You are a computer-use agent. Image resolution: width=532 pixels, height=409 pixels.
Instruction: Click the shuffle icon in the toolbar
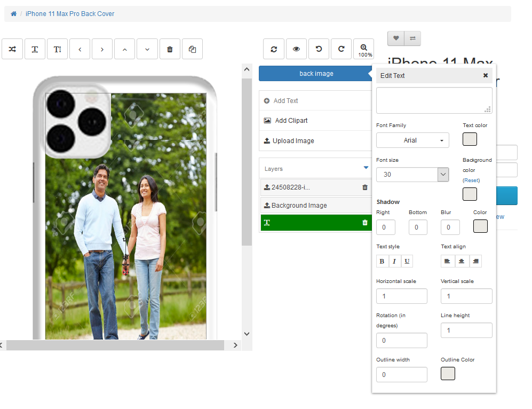(12, 49)
